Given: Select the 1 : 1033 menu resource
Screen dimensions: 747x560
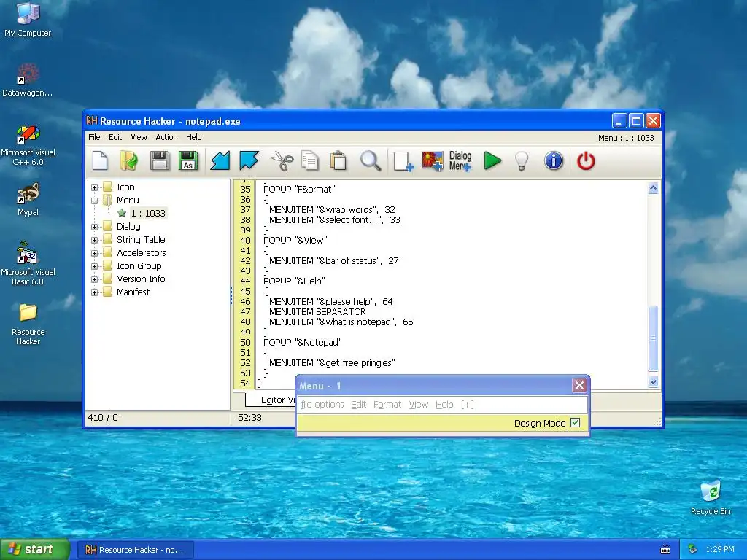Looking at the screenshot, I should pyautogui.click(x=148, y=214).
